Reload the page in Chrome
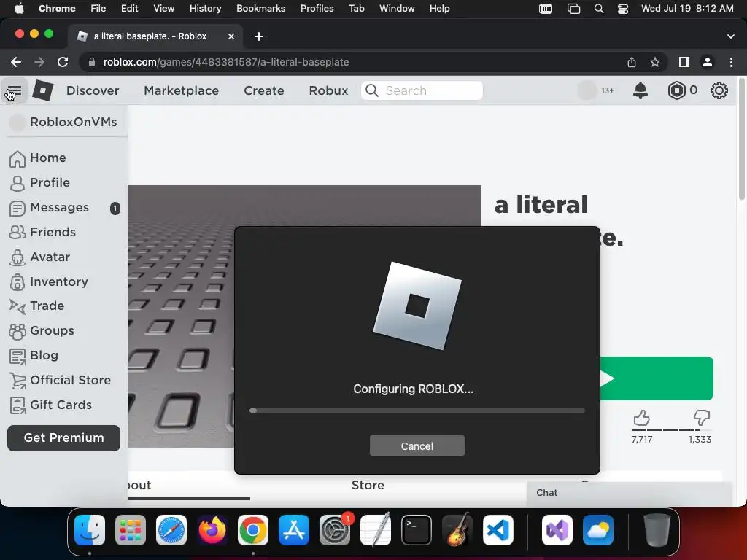Viewport: 747px width, 560px height. pos(63,62)
